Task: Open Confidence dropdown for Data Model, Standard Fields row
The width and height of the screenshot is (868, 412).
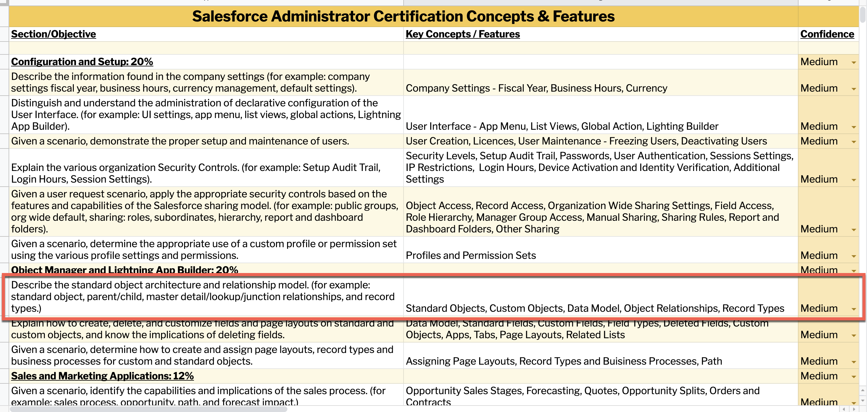Action: (854, 335)
